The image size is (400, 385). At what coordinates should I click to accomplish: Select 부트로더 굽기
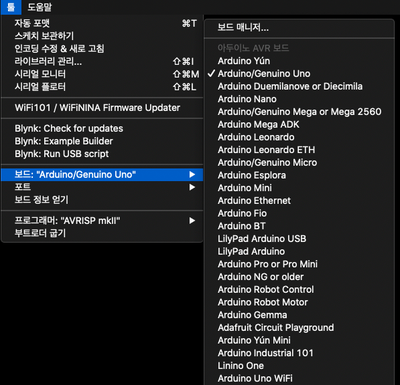(x=102, y=233)
